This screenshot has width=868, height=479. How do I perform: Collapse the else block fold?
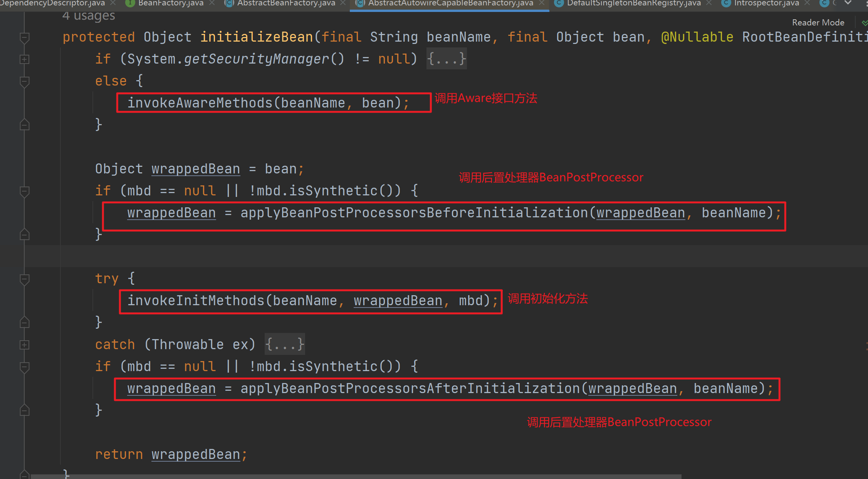(24, 81)
